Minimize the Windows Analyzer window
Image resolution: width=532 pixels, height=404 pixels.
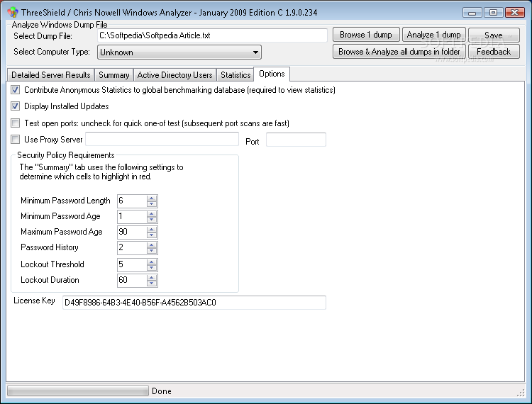coord(472,13)
